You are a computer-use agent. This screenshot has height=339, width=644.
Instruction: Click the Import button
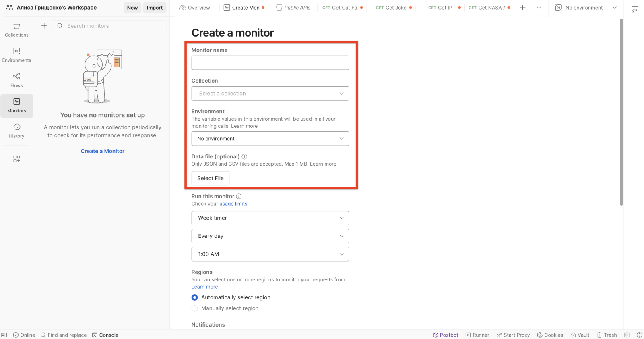point(155,8)
